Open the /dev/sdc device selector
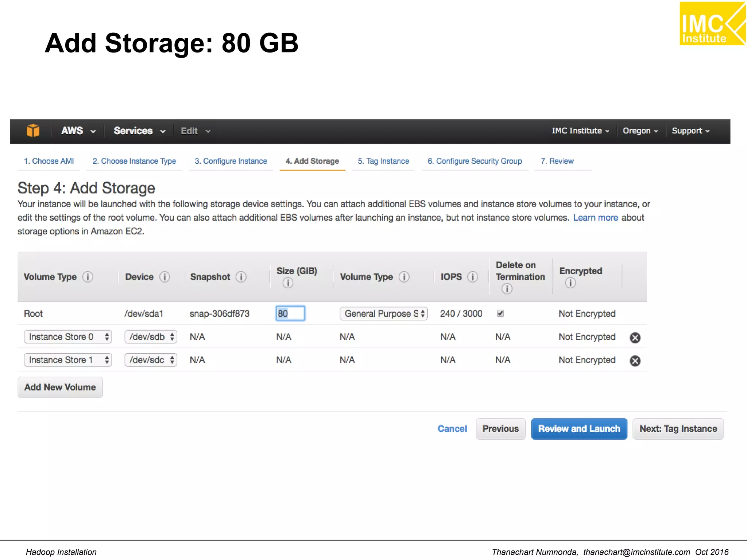Image resolution: width=747 pixels, height=560 pixels. point(151,360)
